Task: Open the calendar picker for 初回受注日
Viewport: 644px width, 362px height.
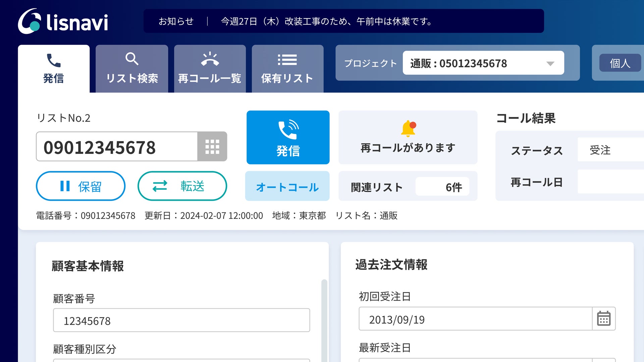Action: (x=603, y=319)
